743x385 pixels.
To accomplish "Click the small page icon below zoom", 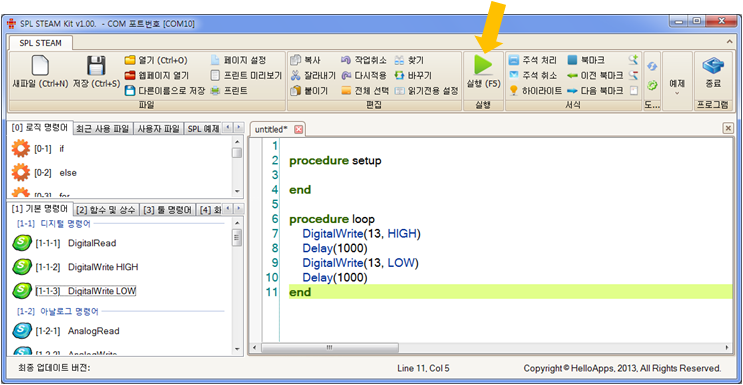I will coord(634,90).
